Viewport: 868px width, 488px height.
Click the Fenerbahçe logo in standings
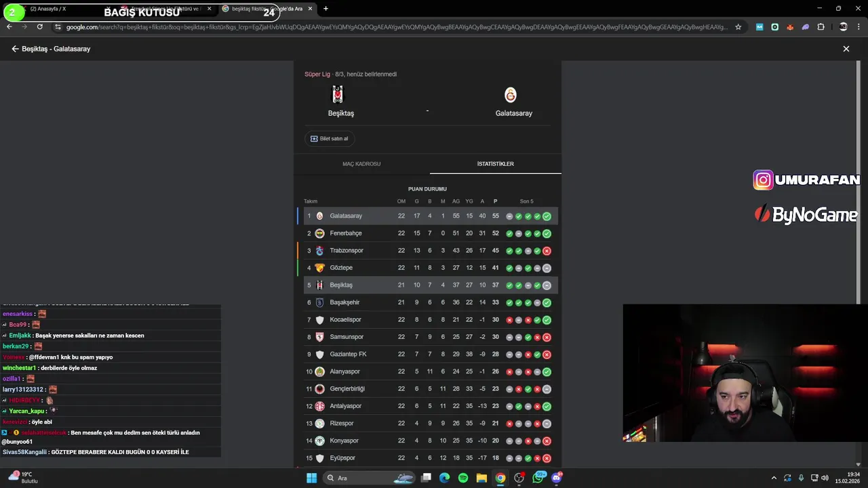[x=319, y=233]
